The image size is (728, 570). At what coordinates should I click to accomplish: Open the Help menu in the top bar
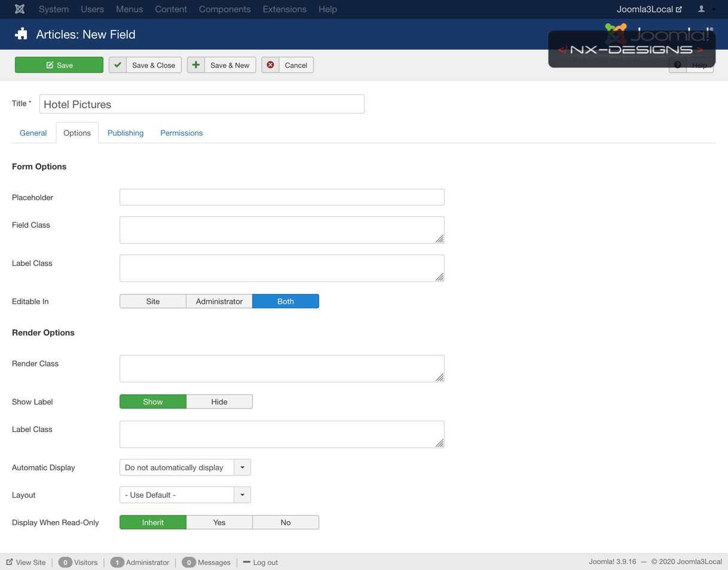(x=328, y=9)
